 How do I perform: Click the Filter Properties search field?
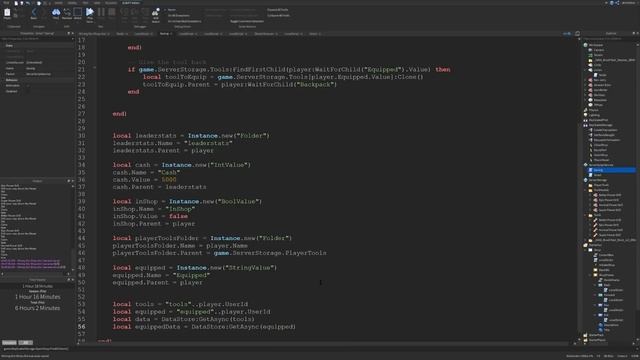pyautogui.click(x=36, y=39)
